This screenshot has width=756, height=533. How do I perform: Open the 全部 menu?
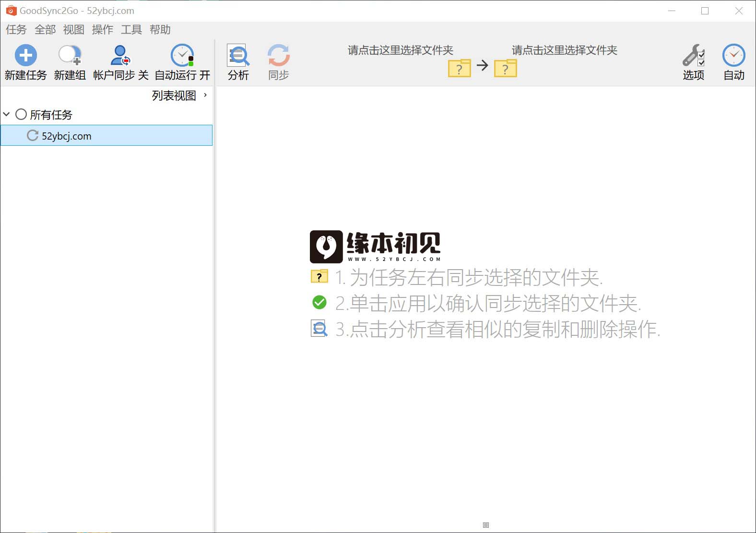[x=45, y=30]
